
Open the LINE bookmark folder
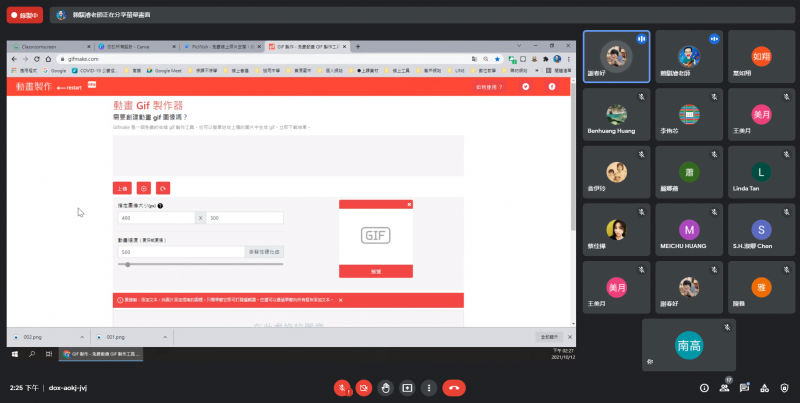(456, 71)
